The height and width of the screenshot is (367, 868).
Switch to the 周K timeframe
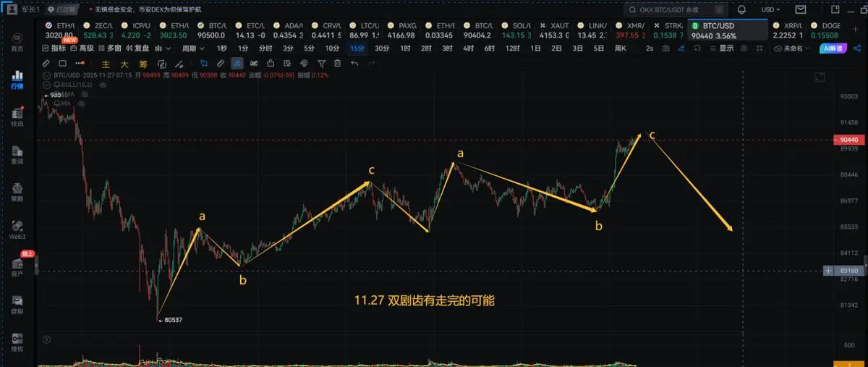pyautogui.click(x=620, y=48)
